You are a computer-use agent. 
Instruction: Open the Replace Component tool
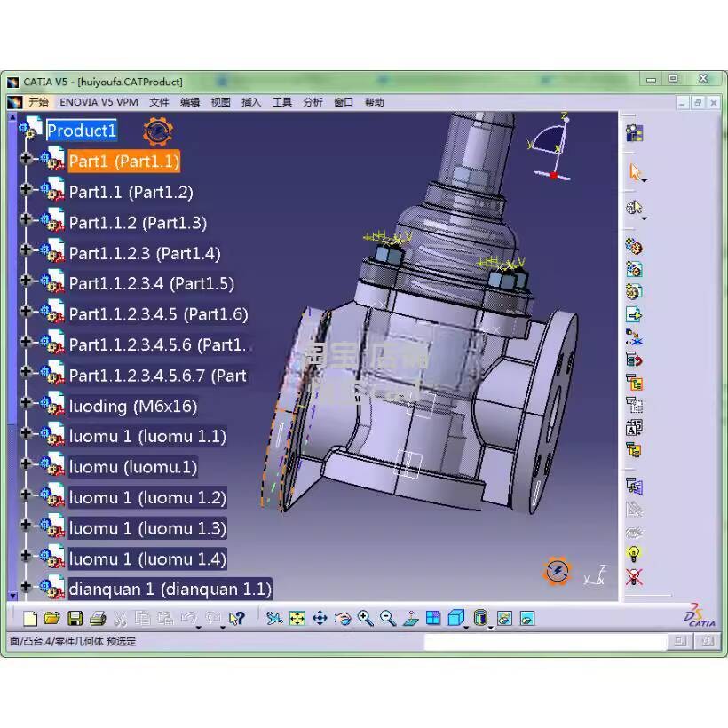(x=634, y=337)
